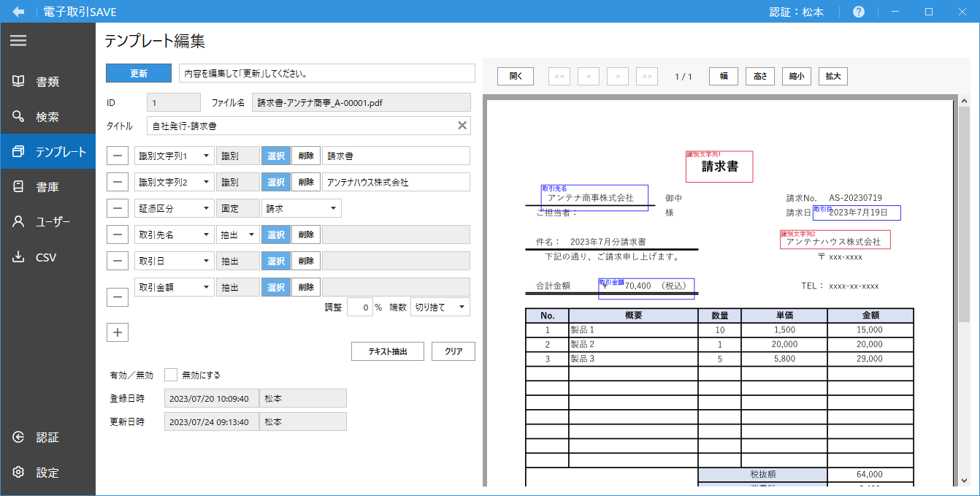Click the 拡大 zoom in button

click(x=832, y=76)
